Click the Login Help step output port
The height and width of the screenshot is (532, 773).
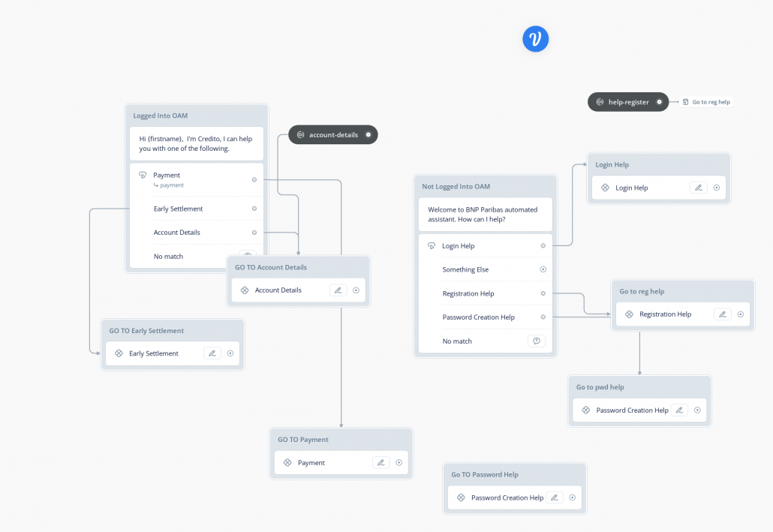click(717, 188)
